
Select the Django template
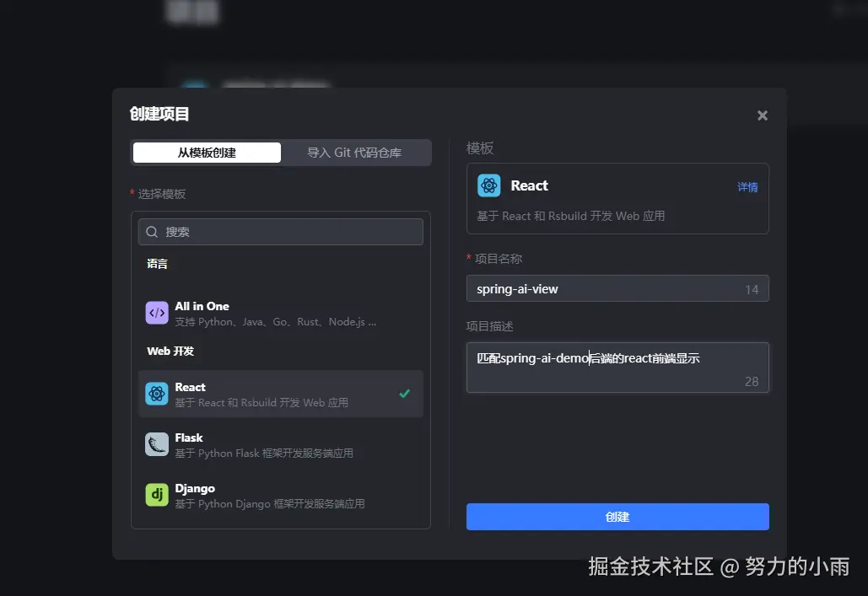[x=281, y=496]
